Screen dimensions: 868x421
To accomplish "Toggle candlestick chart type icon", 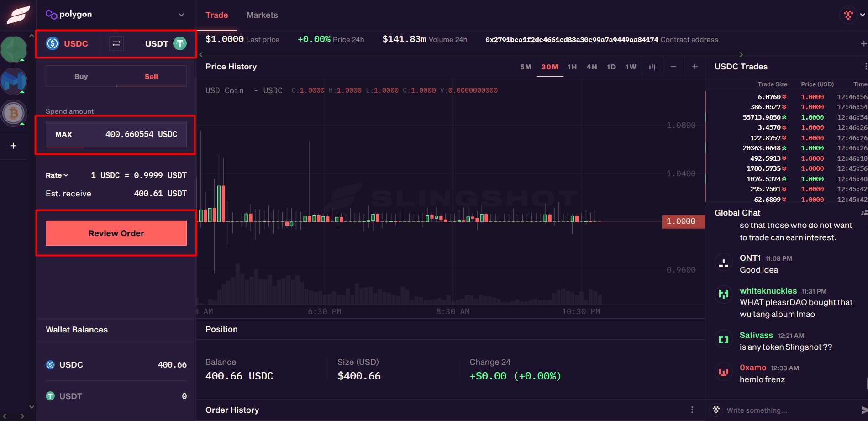I will 652,67.
